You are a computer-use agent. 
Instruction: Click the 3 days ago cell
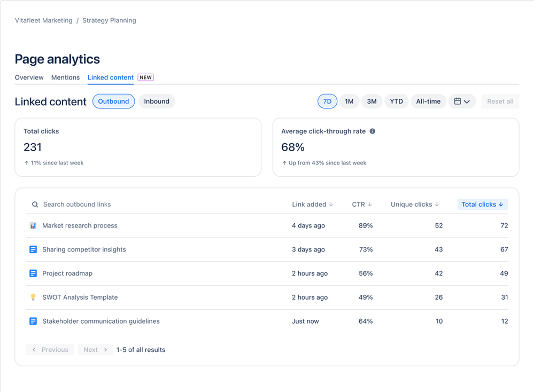pyautogui.click(x=308, y=249)
